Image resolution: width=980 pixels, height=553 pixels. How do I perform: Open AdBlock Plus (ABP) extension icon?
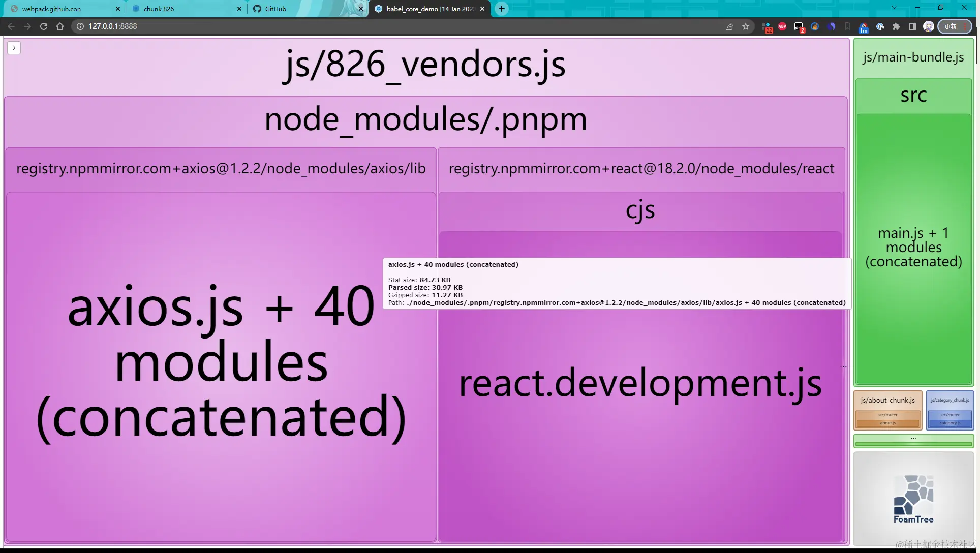pos(782,26)
